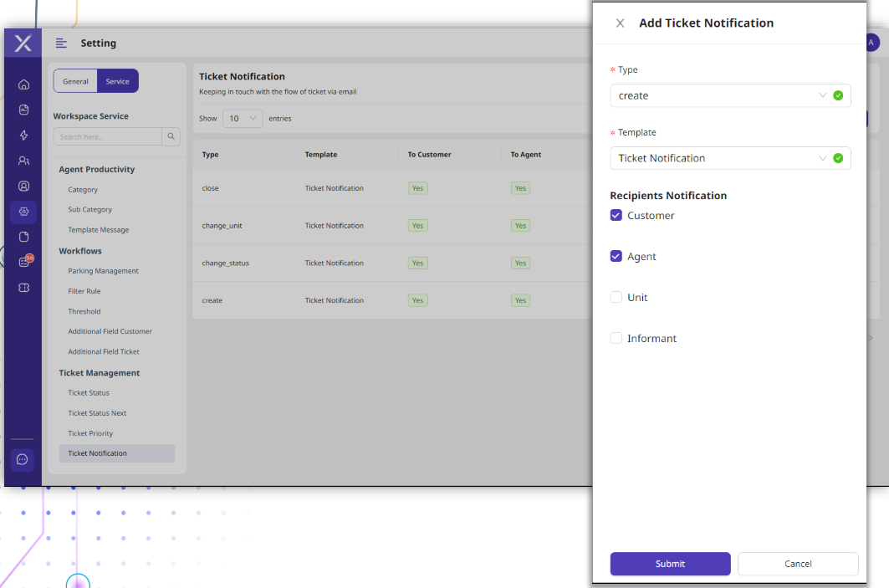
Task: Click the home icon in the sidebar
Action: click(x=23, y=84)
